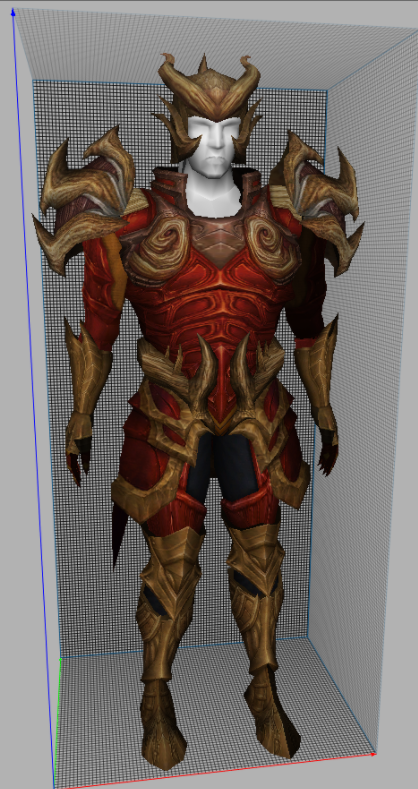The image size is (418, 789).
Task: Click the red horizontal axis arrow tip
Action: coord(373,753)
